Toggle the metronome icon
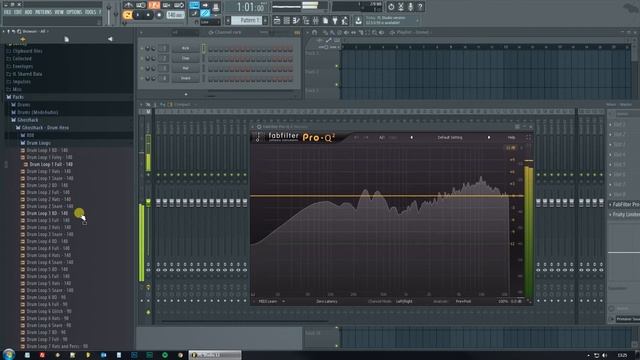Screen dimensions: 640x360 click(x=129, y=5)
